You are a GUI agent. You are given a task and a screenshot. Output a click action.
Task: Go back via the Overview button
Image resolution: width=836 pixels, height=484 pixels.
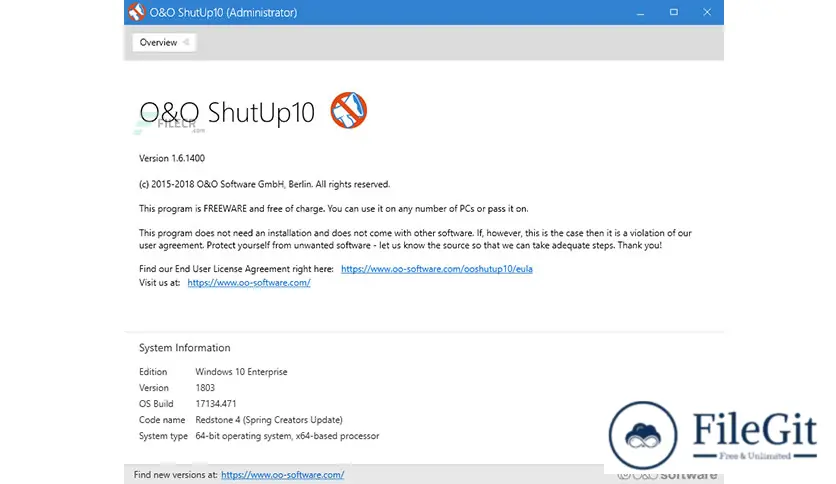click(x=164, y=43)
